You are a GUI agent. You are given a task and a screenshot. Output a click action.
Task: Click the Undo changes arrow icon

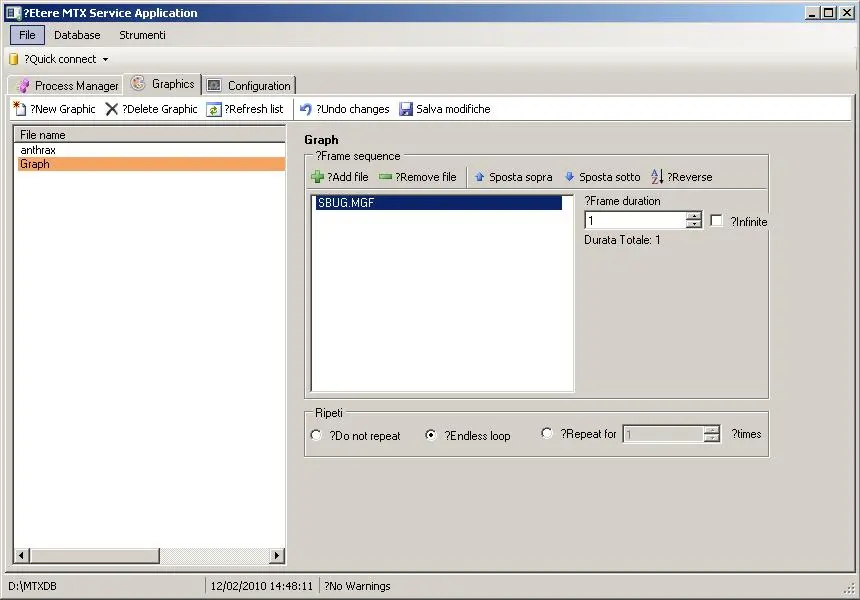[x=305, y=109]
